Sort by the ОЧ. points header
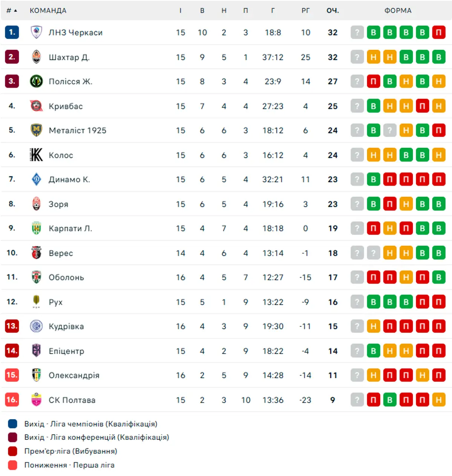Viewport: 452px width, 476px height. pos(333,11)
